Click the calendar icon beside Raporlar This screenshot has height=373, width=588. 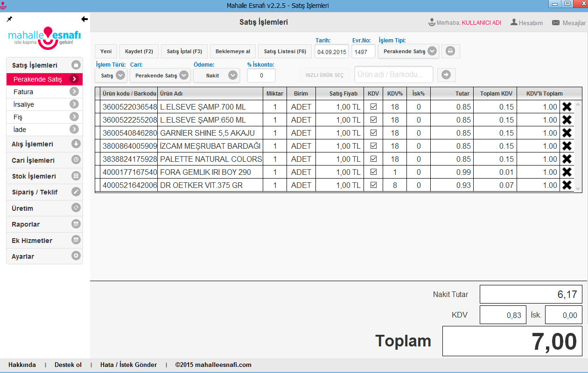[x=76, y=224]
